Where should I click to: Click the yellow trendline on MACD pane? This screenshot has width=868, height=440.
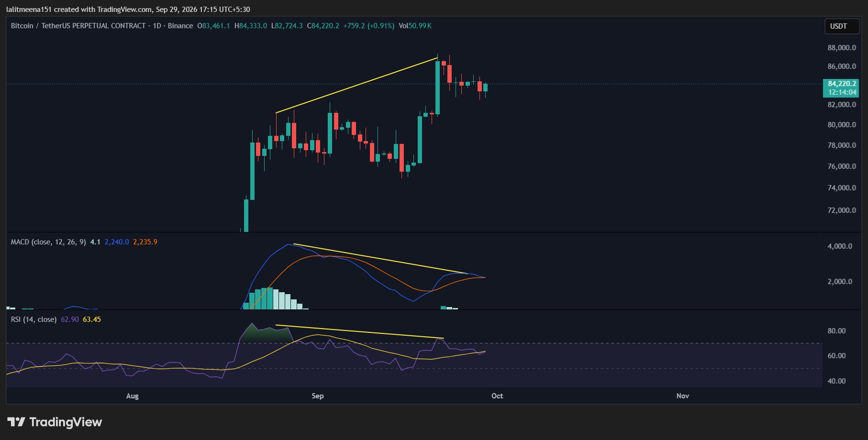pyautogui.click(x=380, y=259)
